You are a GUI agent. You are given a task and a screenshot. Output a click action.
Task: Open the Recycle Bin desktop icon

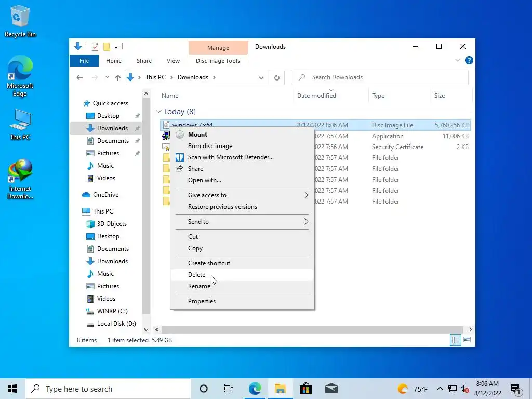point(20,21)
